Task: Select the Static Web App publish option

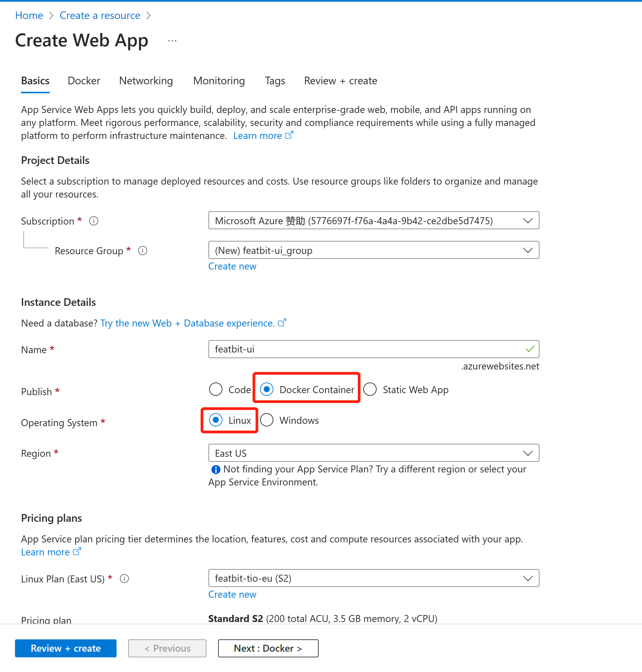Action: (x=406, y=389)
